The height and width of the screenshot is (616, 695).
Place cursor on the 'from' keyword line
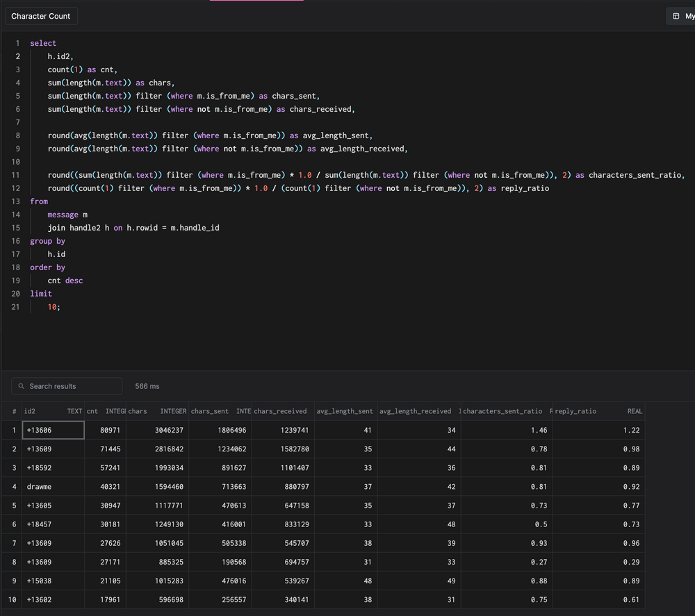pyautogui.click(x=39, y=201)
